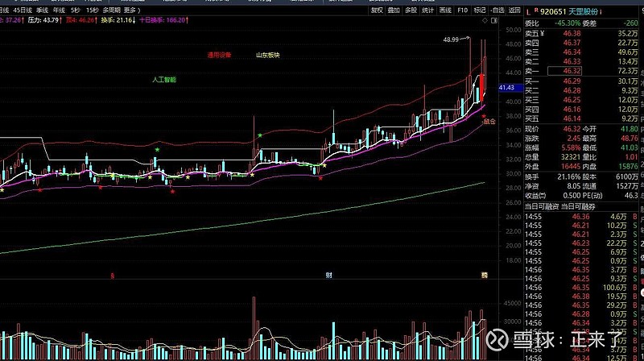Select the 买二 price 46.28
Image resolution: width=644 pixels, height=361 pixels.
(x=572, y=90)
